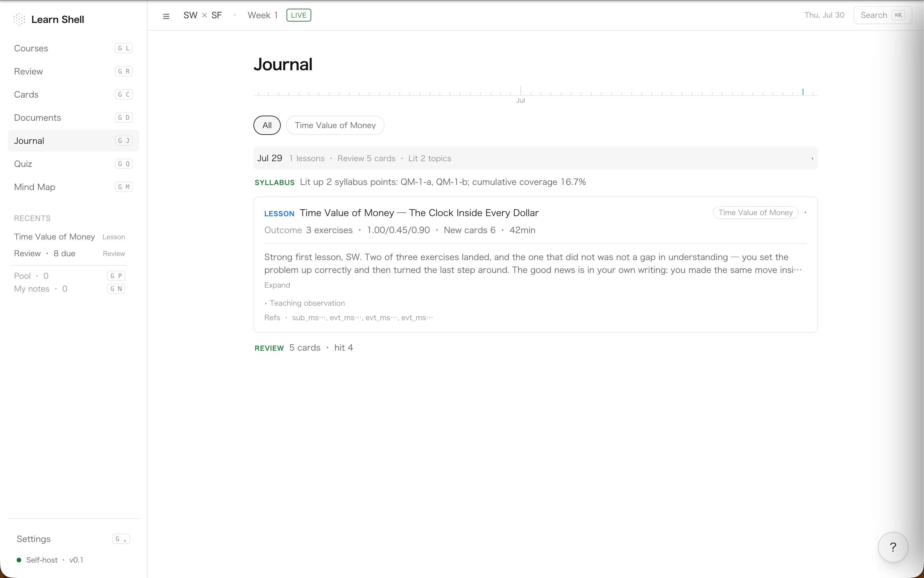Click the Thu, Jul 30 date
924x578 pixels.
pyautogui.click(x=824, y=15)
